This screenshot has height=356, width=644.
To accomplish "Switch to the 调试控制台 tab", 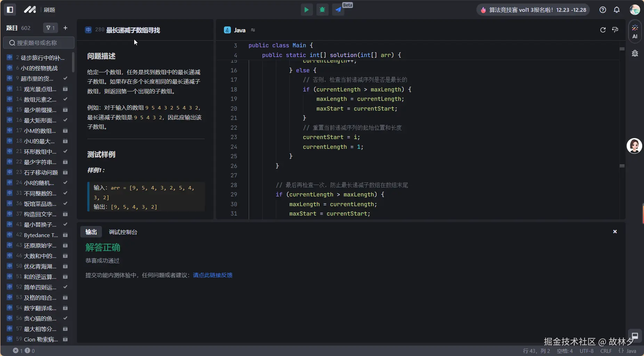I will pos(123,232).
